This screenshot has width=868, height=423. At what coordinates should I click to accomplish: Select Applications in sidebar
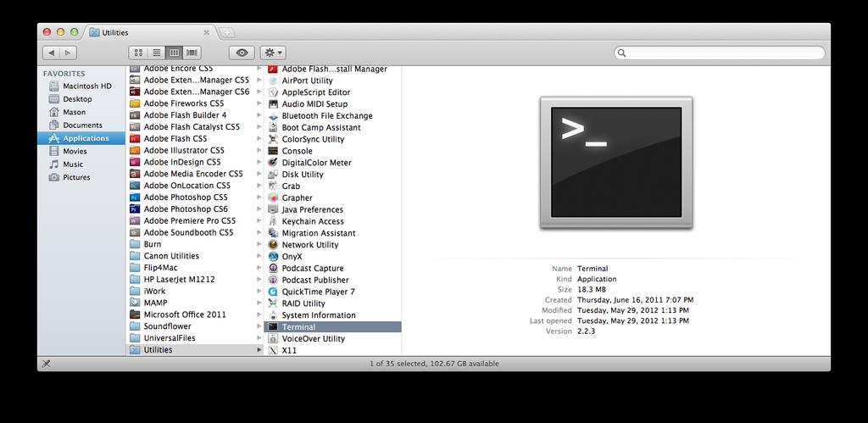click(81, 138)
